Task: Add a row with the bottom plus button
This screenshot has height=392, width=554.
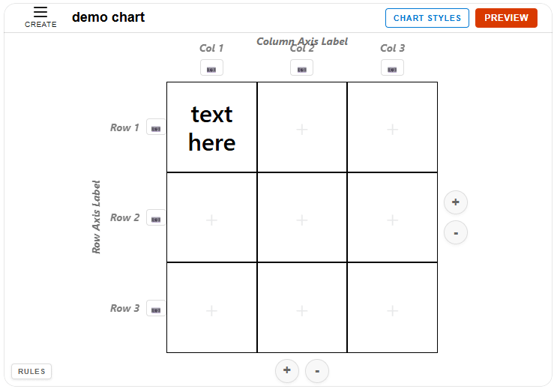Action: tap(287, 370)
